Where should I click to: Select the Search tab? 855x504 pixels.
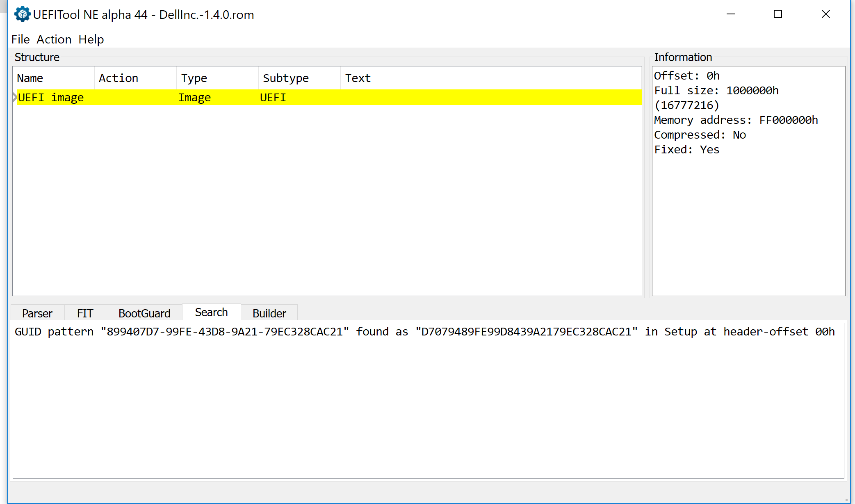pos(211,312)
